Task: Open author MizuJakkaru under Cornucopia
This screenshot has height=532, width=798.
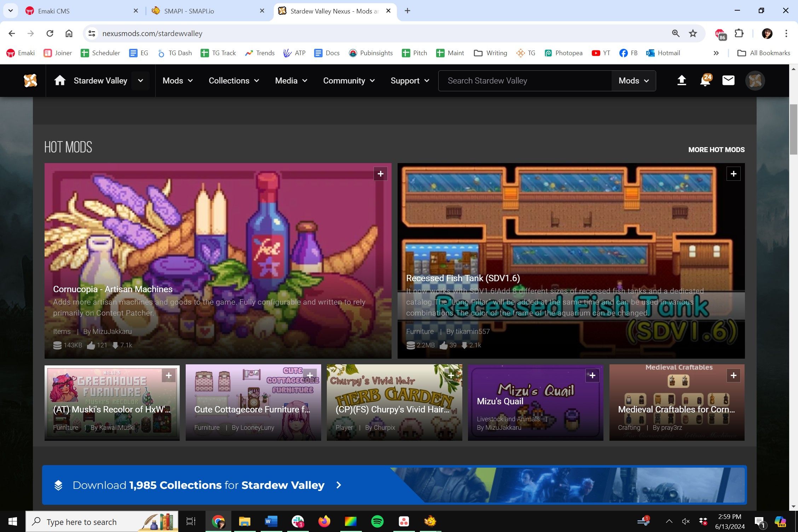Action: coord(112,331)
